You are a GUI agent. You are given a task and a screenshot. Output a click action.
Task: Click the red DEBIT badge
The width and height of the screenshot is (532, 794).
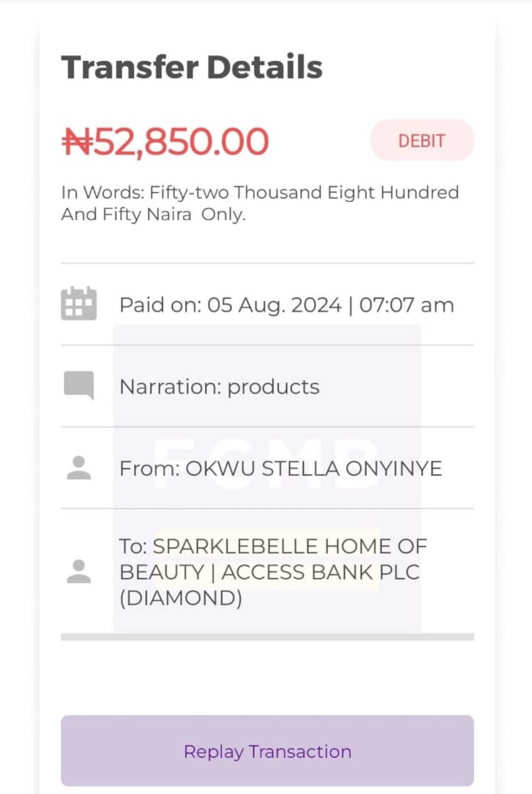(x=422, y=140)
